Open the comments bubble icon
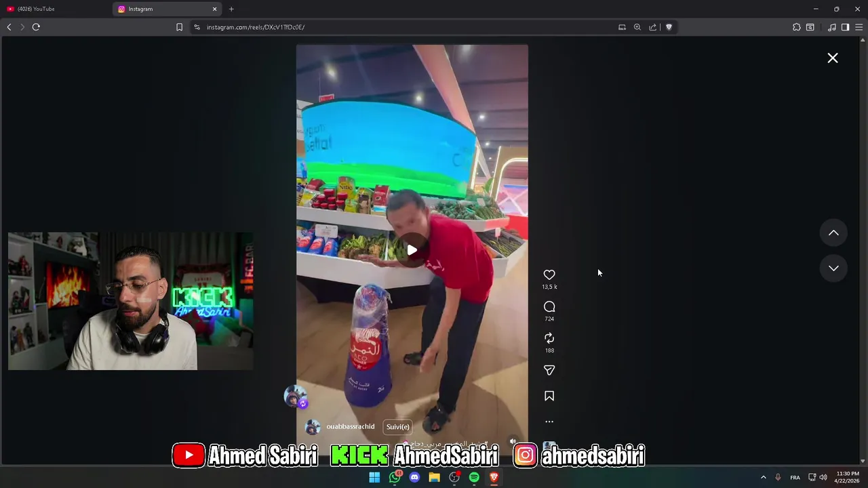Viewport: 868px width, 488px height. 549,306
